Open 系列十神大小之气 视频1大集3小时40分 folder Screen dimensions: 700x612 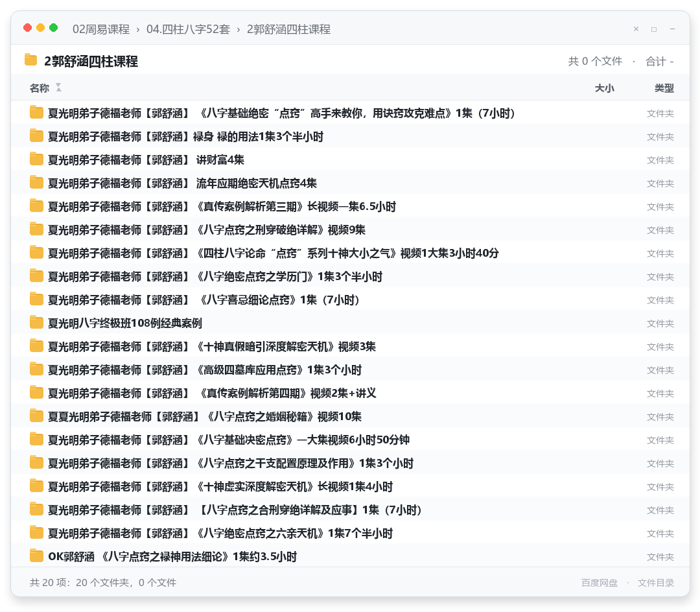pyautogui.click(x=274, y=253)
